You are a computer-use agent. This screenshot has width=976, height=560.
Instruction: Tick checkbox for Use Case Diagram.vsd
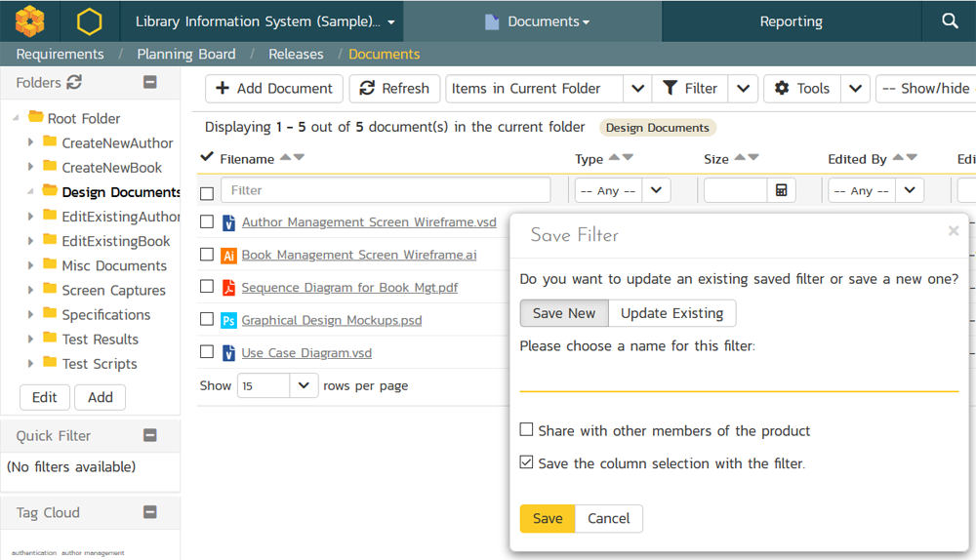[x=207, y=352]
